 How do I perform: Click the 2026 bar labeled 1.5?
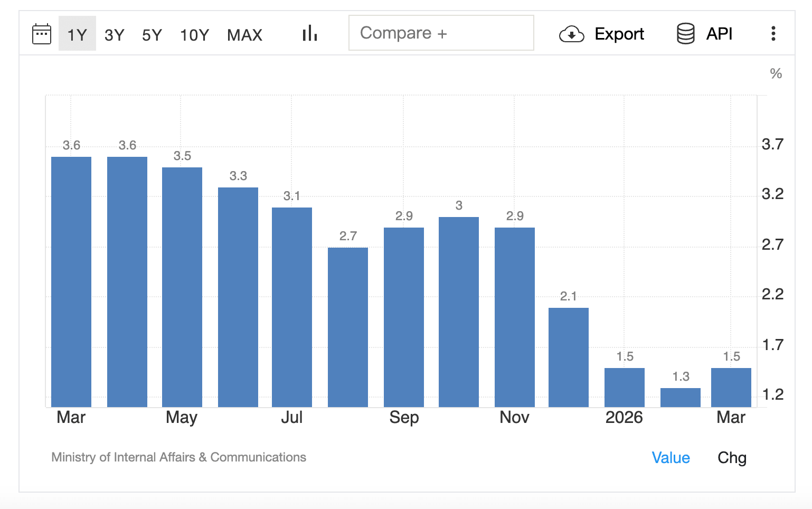tap(625, 388)
